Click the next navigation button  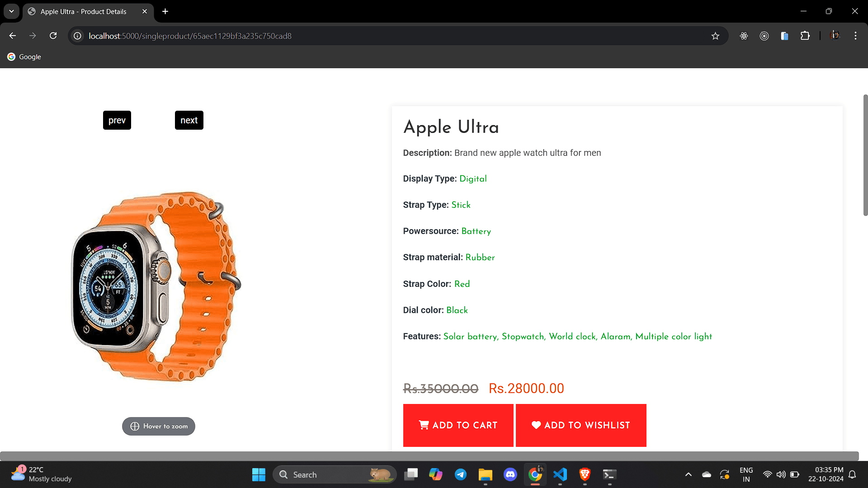(189, 120)
